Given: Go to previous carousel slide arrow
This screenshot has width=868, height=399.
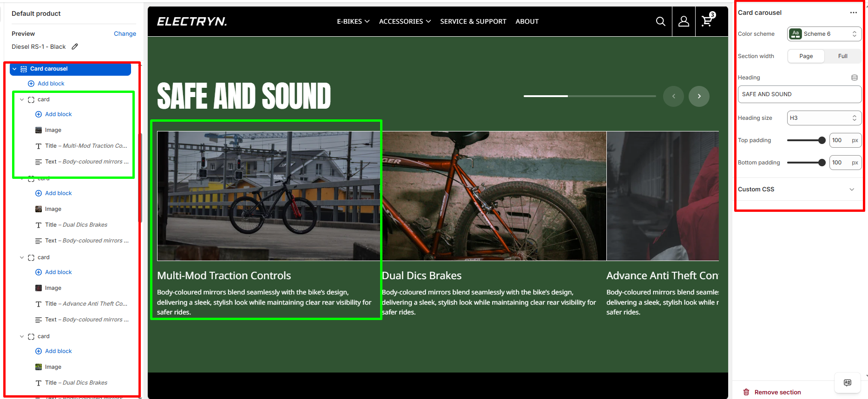Looking at the screenshot, I should pos(673,96).
